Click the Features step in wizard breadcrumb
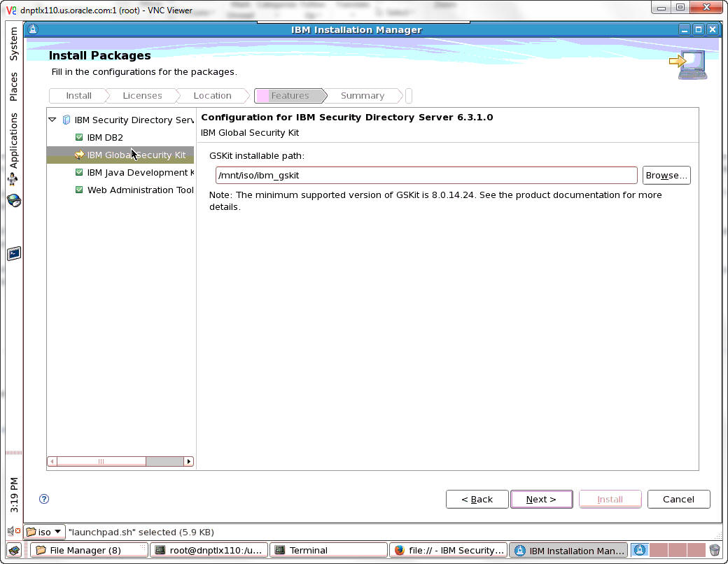 coord(290,96)
